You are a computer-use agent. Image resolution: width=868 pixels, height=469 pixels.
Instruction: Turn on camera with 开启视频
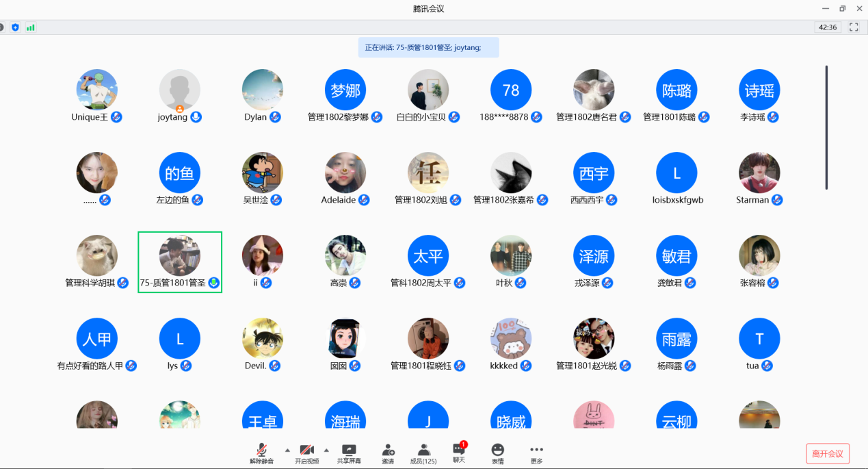click(306, 453)
